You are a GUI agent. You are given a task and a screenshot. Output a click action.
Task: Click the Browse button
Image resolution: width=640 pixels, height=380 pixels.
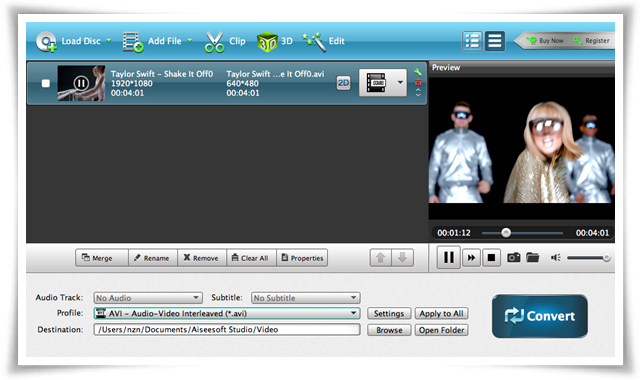389,330
